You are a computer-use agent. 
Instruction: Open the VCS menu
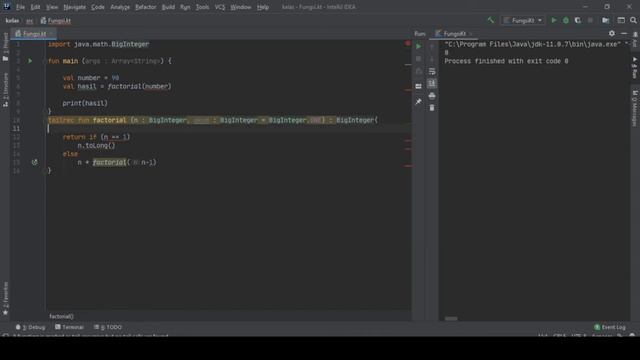[x=220, y=7]
